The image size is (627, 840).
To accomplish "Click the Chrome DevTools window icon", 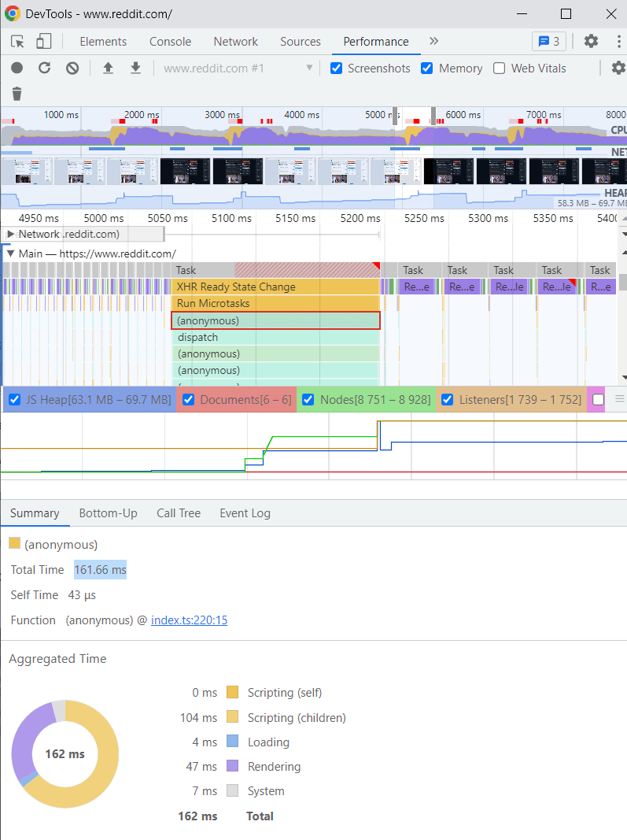I will [x=13, y=13].
